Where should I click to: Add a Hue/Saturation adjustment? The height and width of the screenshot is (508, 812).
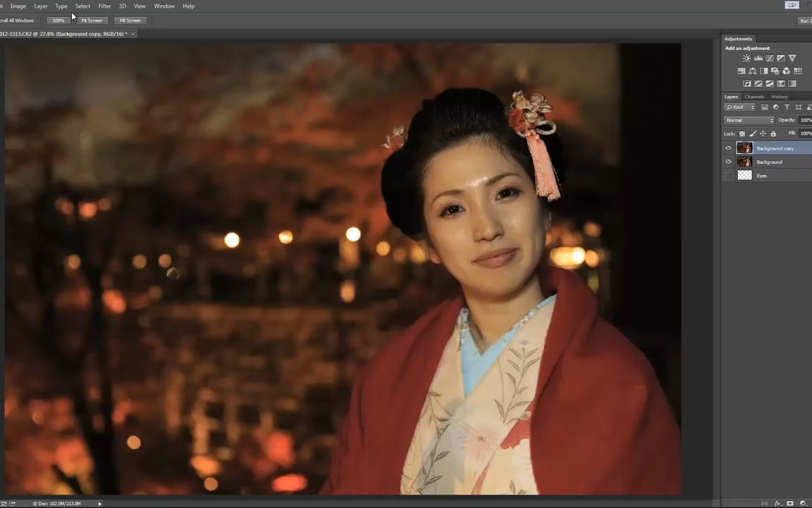coord(741,71)
